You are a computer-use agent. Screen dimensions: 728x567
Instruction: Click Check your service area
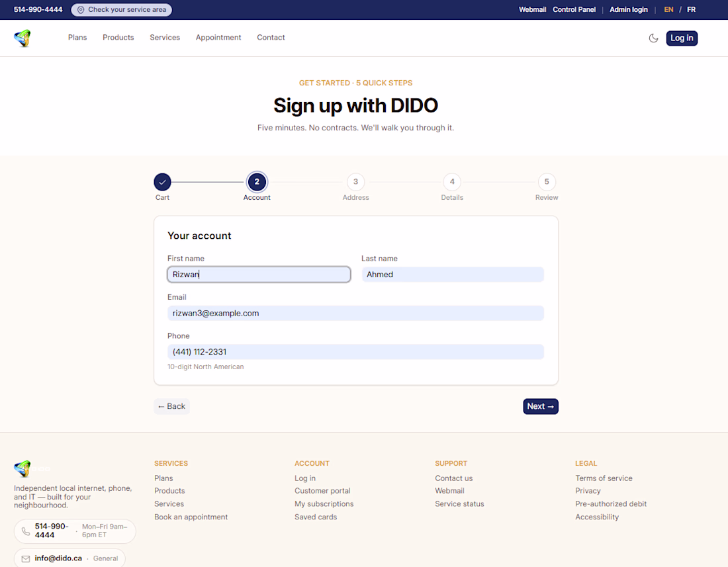click(x=122, y=10)
